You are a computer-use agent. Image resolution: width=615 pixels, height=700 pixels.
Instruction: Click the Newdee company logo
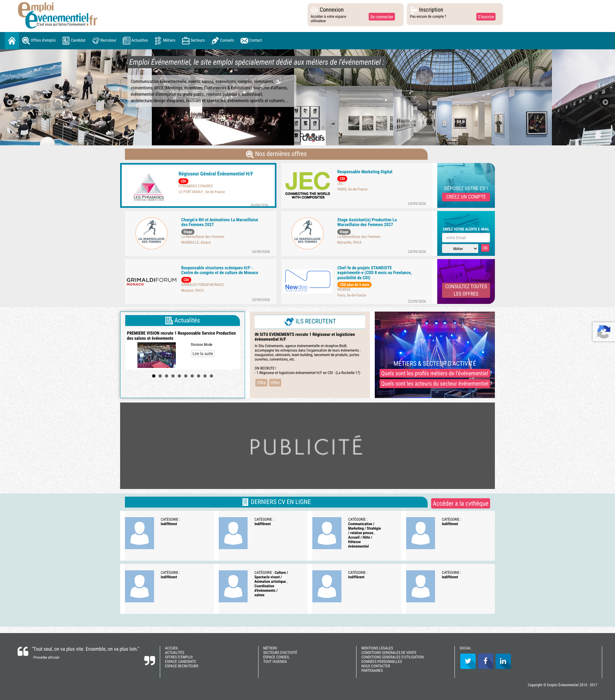[x=308, y=281]
